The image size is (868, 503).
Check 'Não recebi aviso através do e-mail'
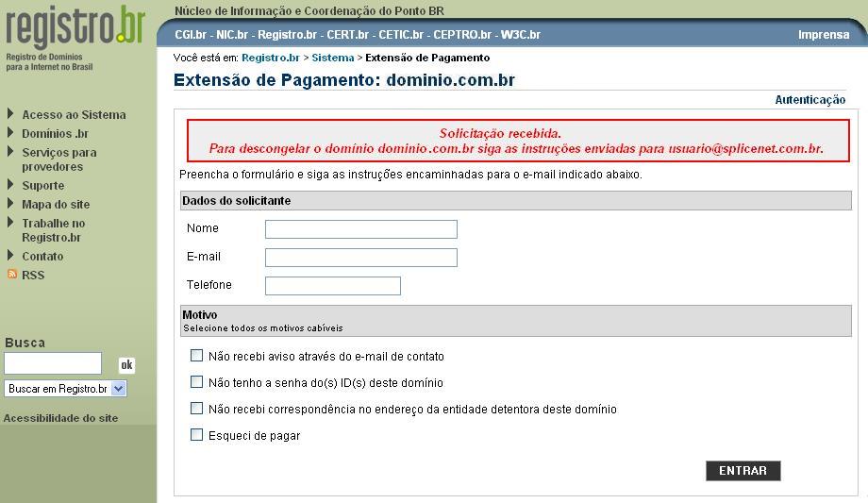[196, 356]
